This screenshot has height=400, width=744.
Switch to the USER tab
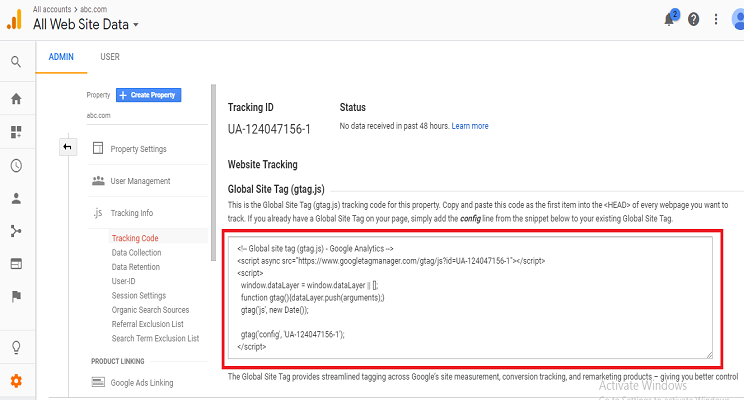tap(110, 57)
